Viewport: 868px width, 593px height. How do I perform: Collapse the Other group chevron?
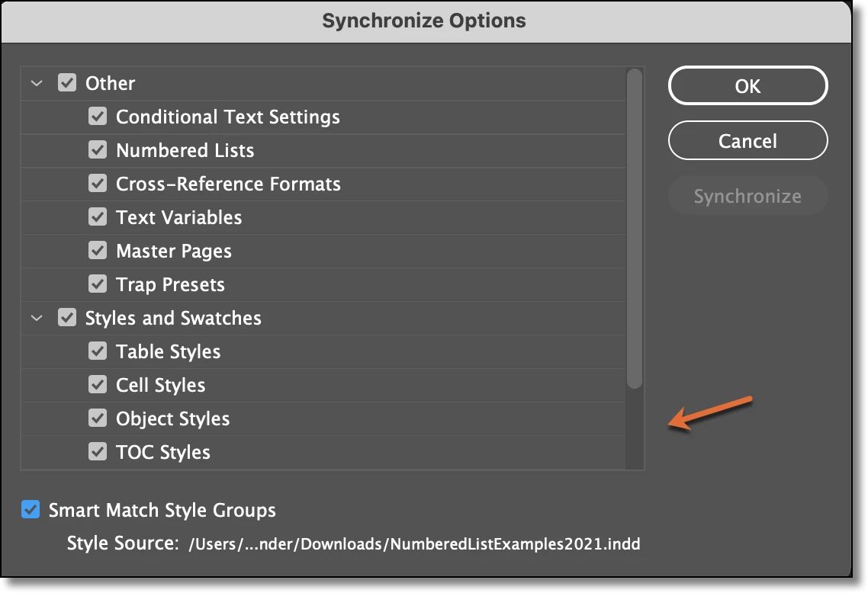(x=37, y=84)
